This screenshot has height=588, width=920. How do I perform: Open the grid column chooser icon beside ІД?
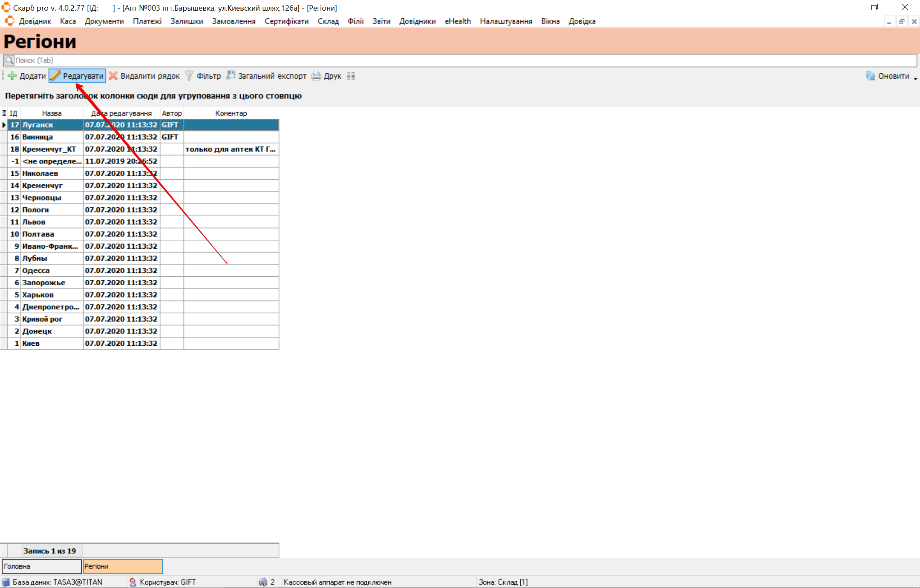pyautogui.click(x=4, y=113)
